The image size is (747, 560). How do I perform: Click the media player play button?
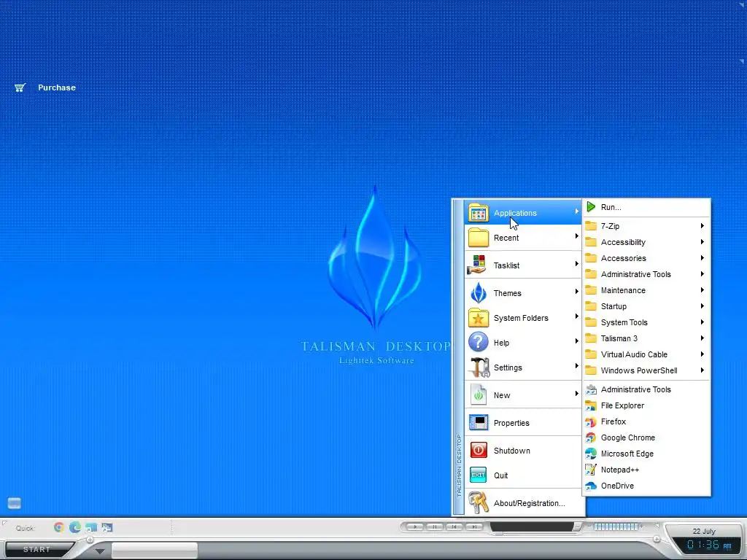coord(415,526)
